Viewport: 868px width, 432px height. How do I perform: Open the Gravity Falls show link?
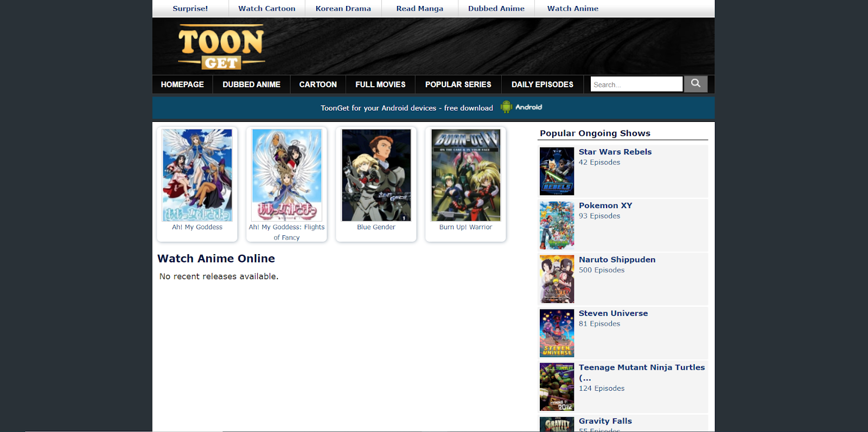tap(605, 421)
